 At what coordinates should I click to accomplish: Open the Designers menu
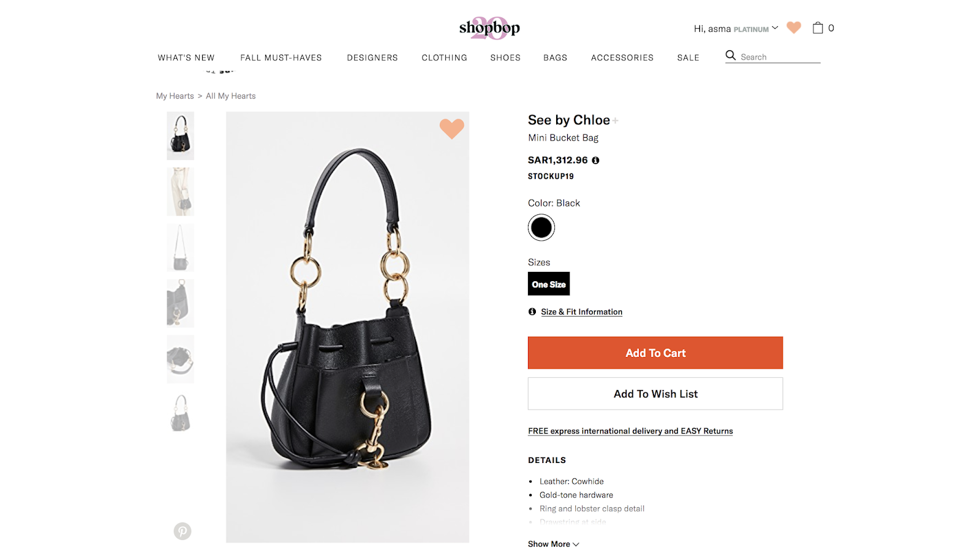click(x=372, y=58)
